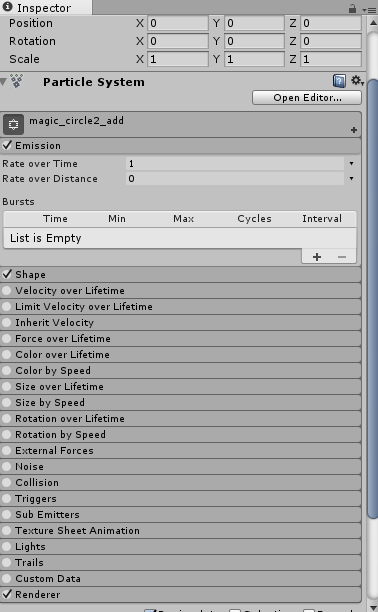The height and width of the screenshot is (612, 378).
Task: Click the Rotation Y input field
Action: coord(254,41)
